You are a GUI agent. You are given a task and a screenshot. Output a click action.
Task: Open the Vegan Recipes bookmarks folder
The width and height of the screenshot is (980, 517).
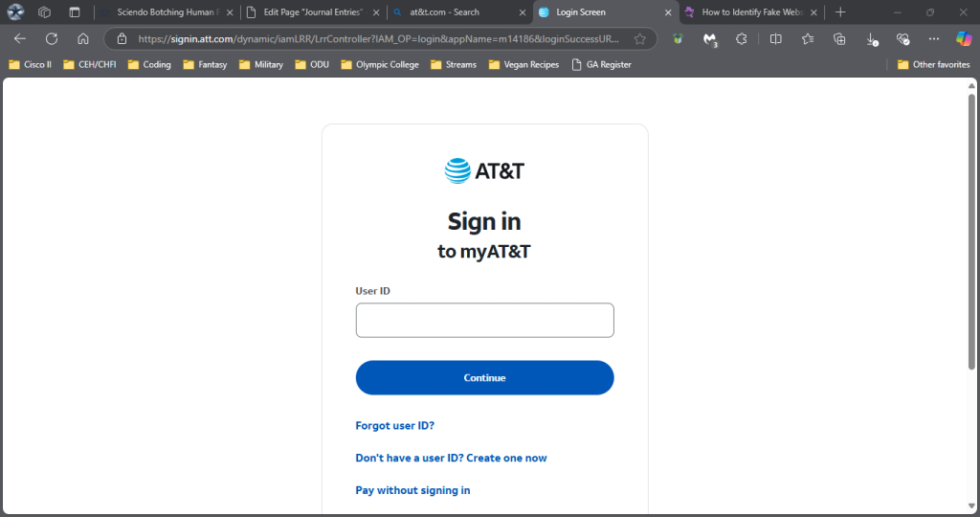(523, 64)
